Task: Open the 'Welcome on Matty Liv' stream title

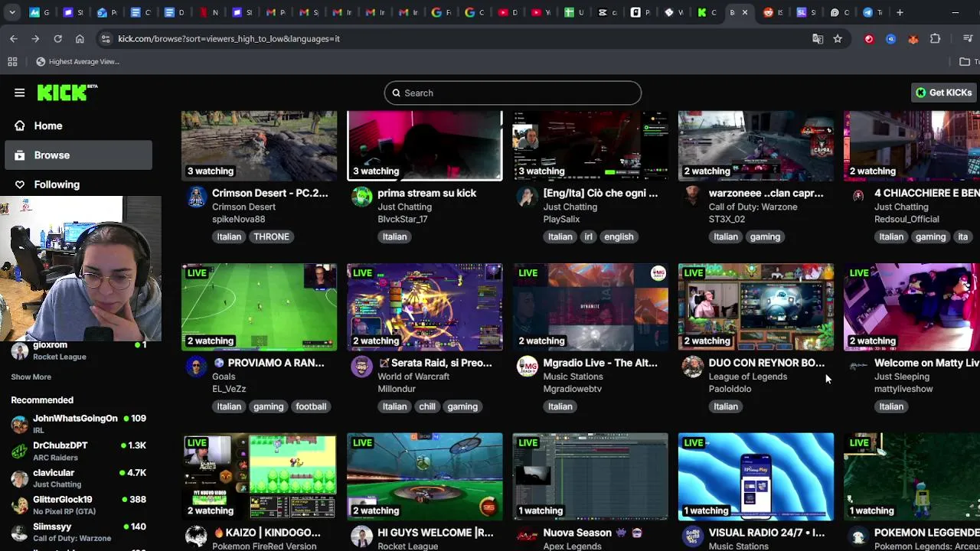Action: click(926, 363)
